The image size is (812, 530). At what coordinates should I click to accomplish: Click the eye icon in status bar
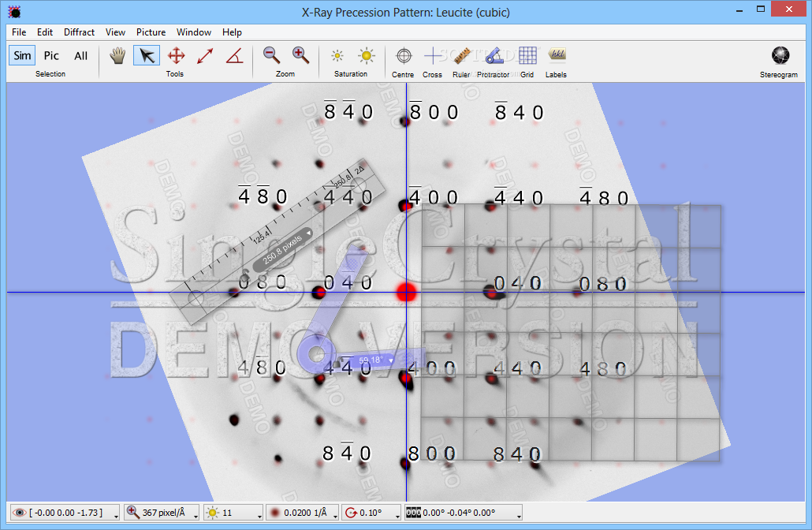(x=19, y=513)
